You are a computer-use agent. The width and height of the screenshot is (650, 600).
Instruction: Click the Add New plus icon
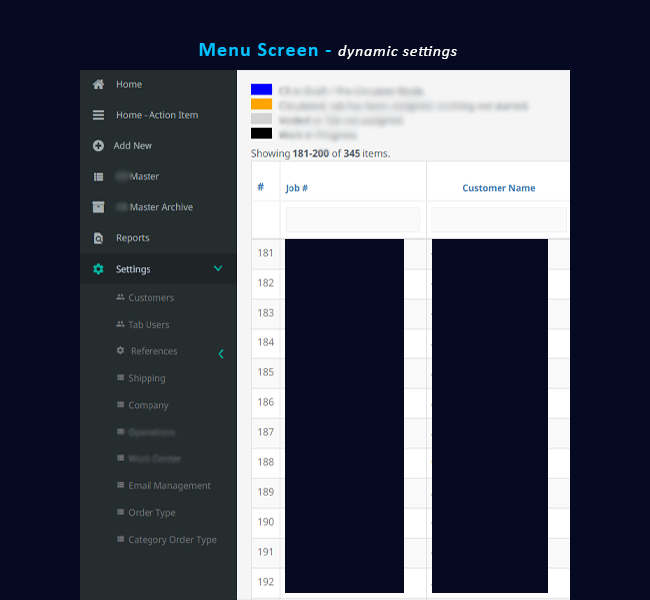pyautogui.click(x=98, y=146)
